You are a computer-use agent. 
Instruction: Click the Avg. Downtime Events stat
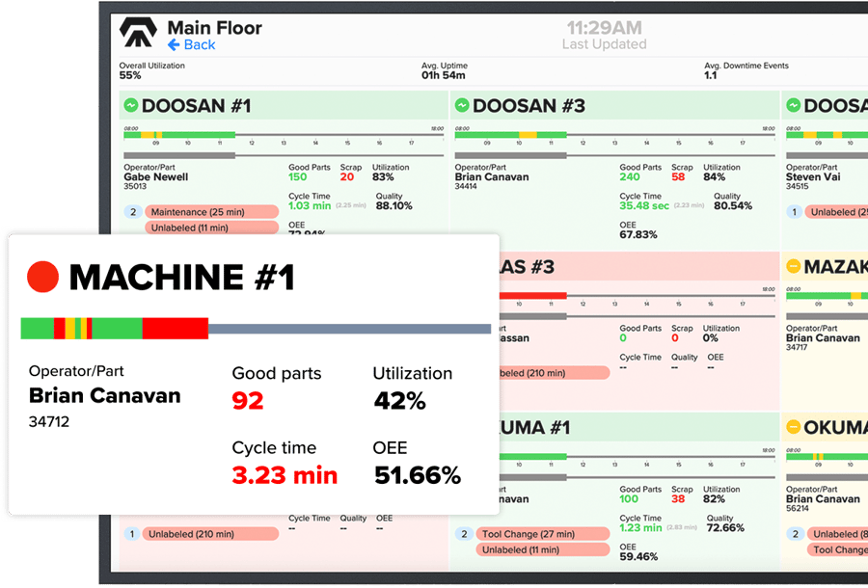point(746,70)
